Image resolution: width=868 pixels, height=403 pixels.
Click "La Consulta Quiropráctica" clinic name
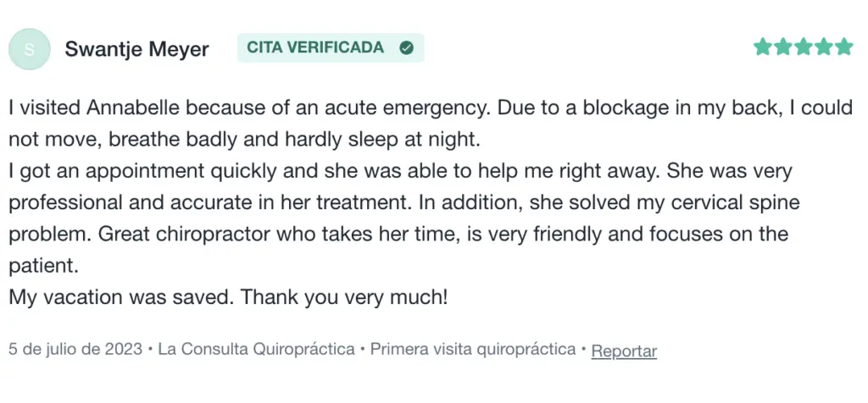256,350
